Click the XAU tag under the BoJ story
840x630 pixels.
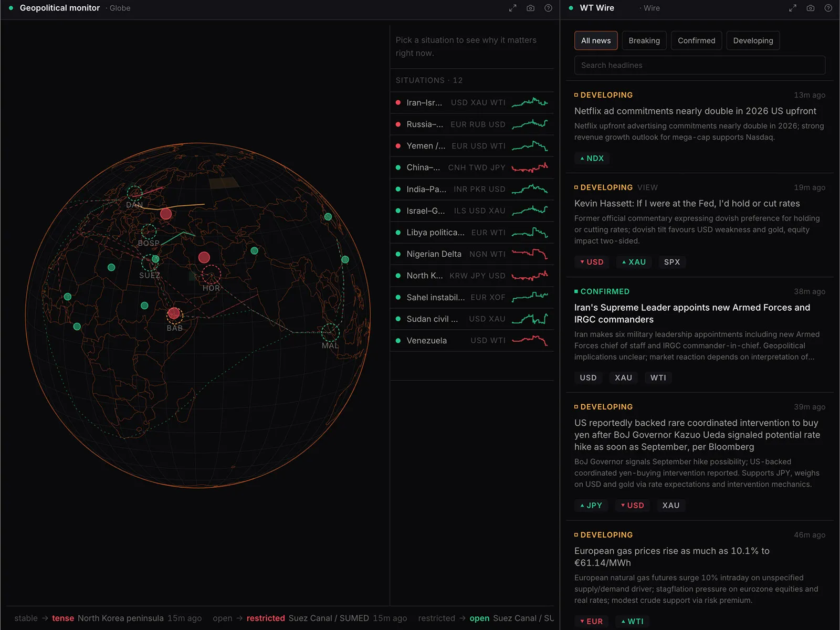pos(671,506)
